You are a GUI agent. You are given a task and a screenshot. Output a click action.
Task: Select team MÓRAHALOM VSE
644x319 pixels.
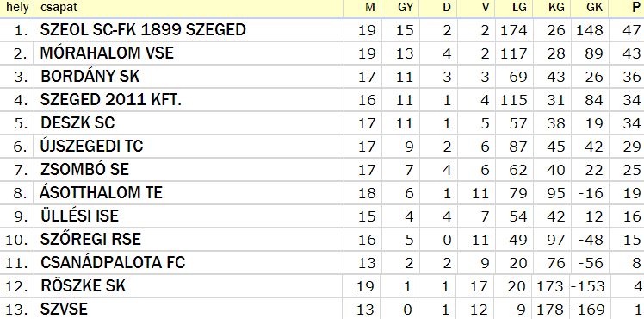click(107, 53)
